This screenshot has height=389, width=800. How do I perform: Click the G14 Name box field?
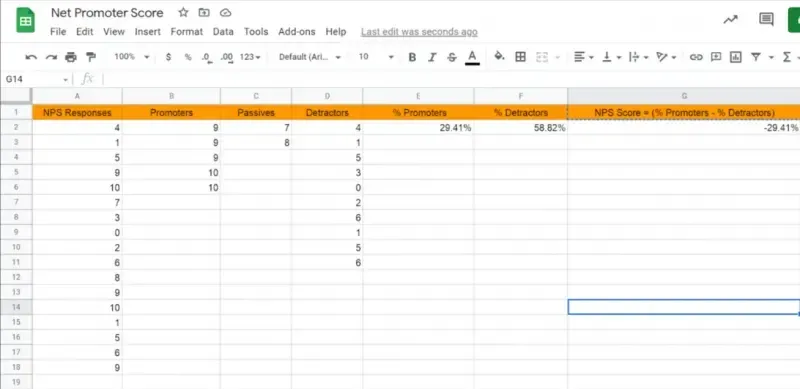point(37,79)
